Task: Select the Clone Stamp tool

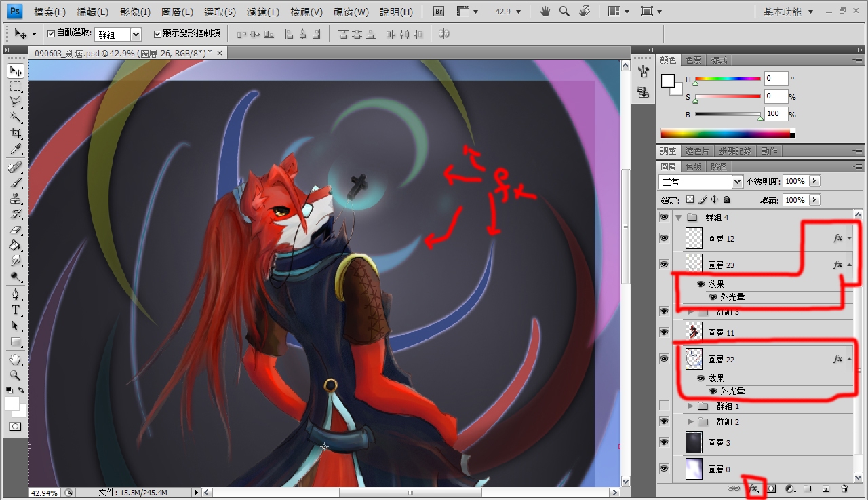Action: [x=16, y=198]
